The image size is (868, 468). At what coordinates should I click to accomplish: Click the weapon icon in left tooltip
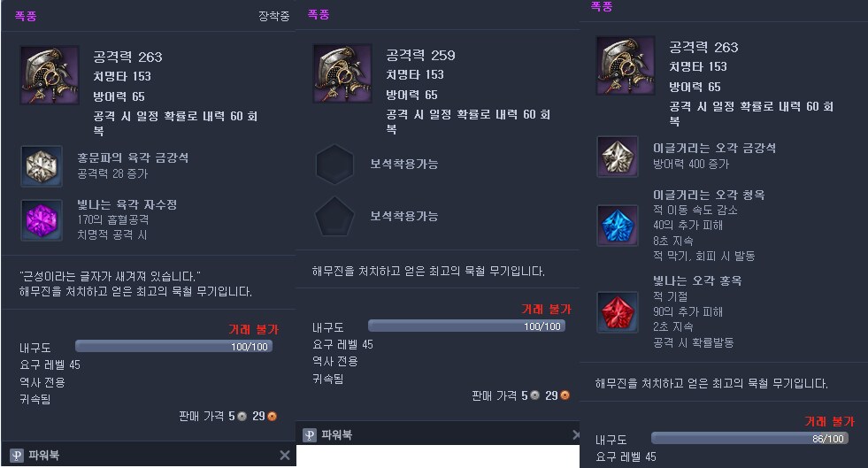point(50,75)
